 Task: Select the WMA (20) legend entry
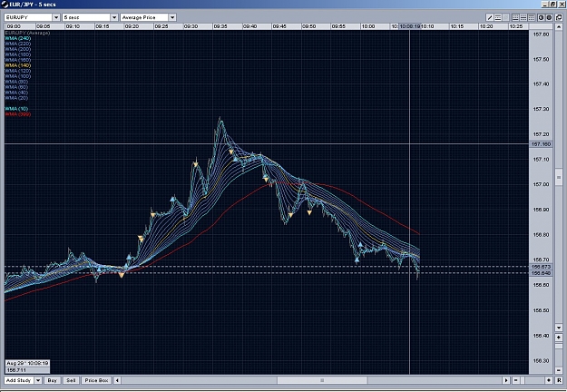(16, 98)
